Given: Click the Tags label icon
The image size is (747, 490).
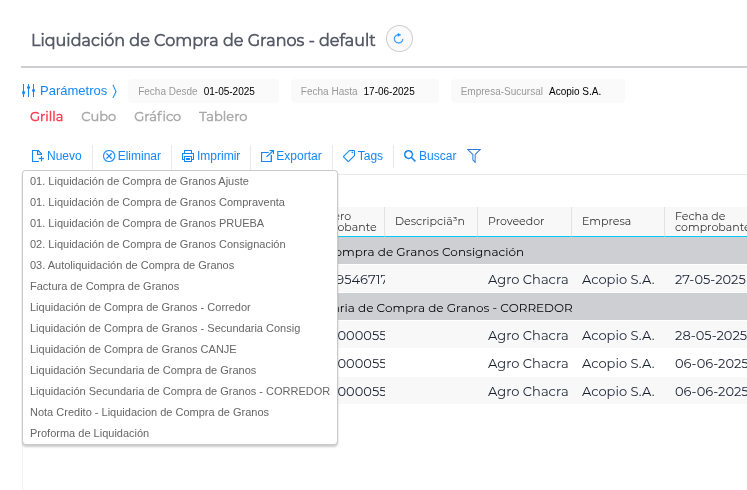Looking at the screenshot, I should coord(349,156).
